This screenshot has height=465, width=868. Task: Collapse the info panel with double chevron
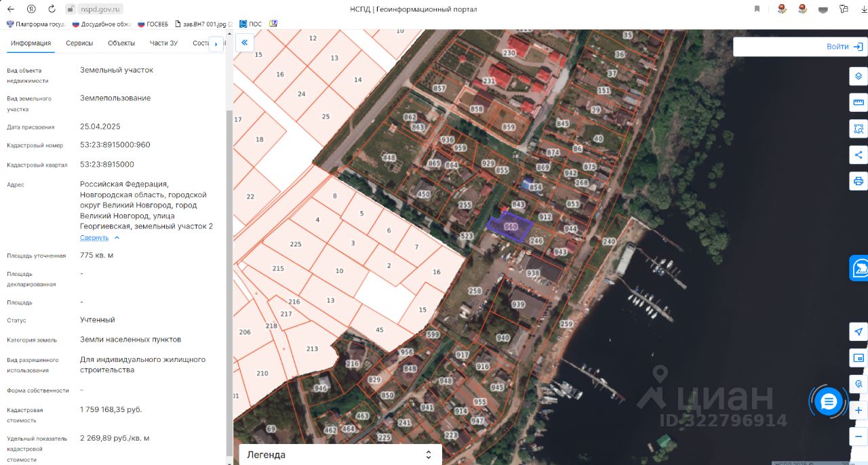244,42
